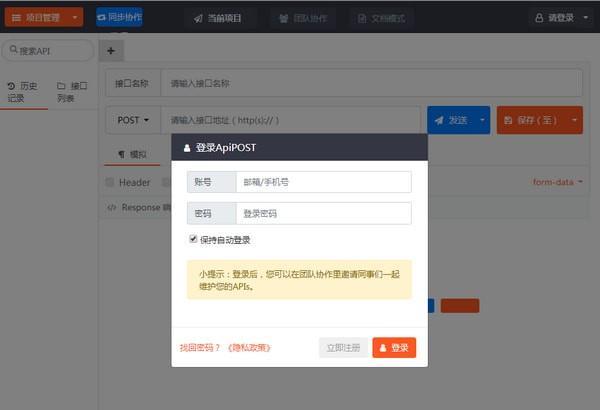Click the team icon on 团队协作
Image resolution: width=600 pixels, height=410 pixels.
point(284,18)
